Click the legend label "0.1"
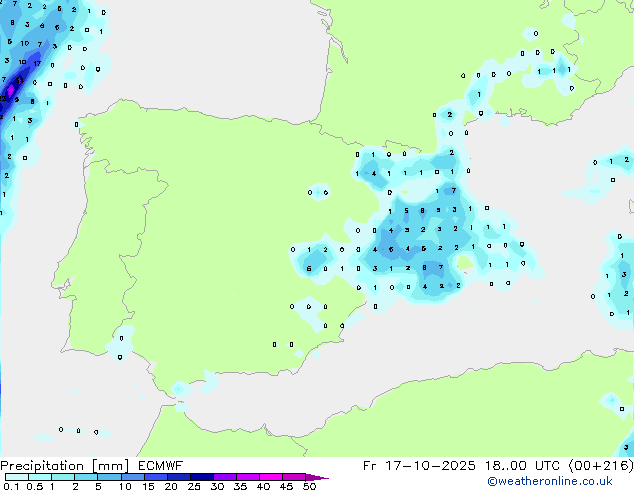This screenshot has height=490, width=634. pos(11,486)
